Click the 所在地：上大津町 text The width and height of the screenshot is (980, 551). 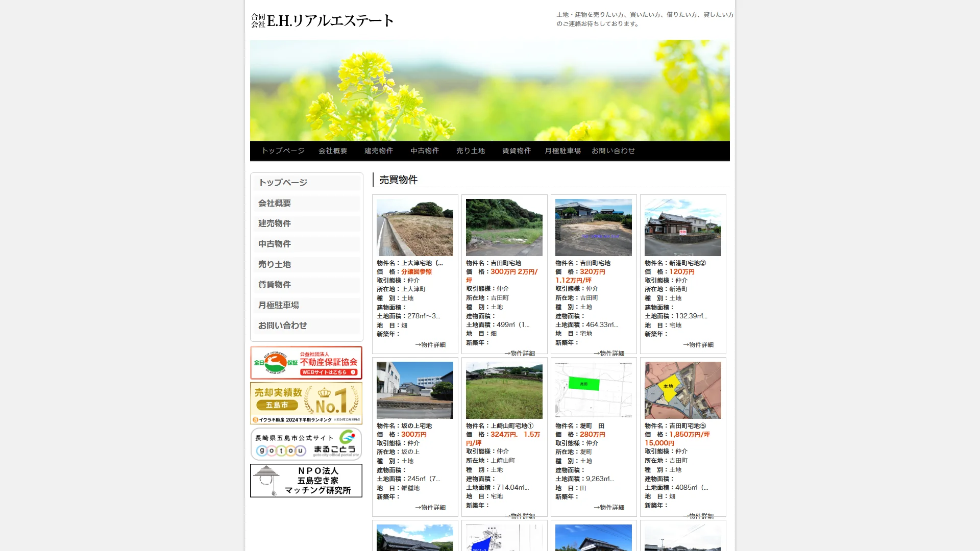[401, 289]
